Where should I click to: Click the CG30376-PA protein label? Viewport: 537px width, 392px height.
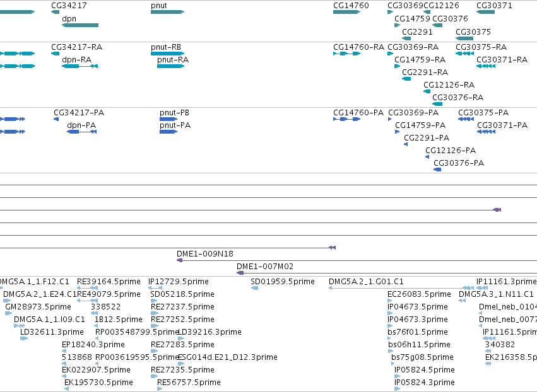point(459,163)
